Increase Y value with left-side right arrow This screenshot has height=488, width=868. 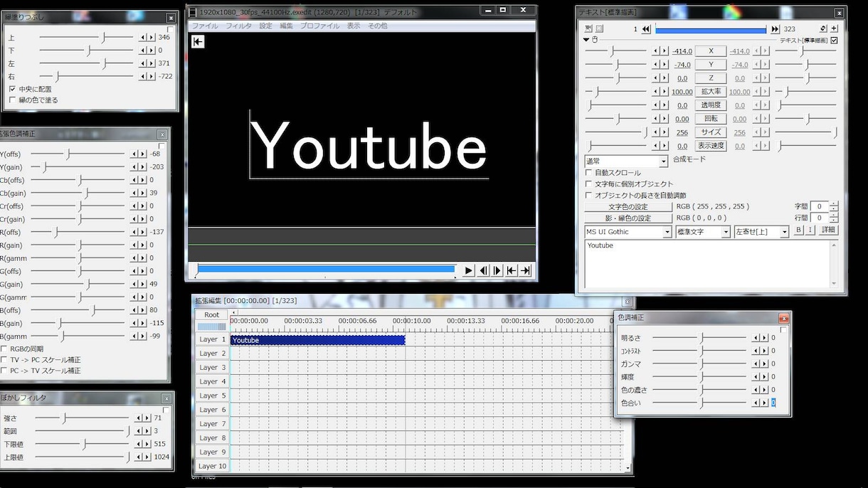pyautogui.click(x=665, y=65)
